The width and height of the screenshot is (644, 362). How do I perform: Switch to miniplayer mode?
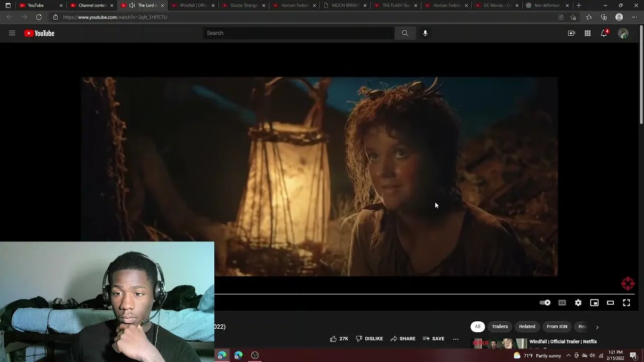(594, 303)
